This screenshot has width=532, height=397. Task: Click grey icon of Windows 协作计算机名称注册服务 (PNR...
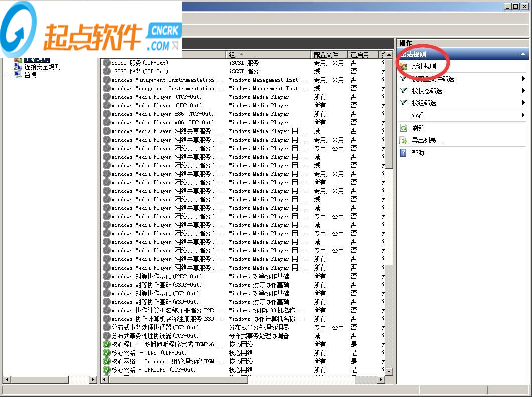point(106,310)
